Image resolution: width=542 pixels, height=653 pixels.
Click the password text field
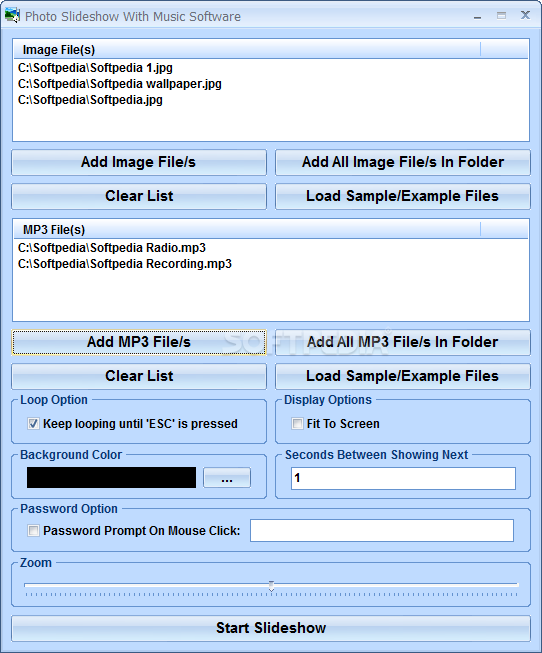pos(382,531)
